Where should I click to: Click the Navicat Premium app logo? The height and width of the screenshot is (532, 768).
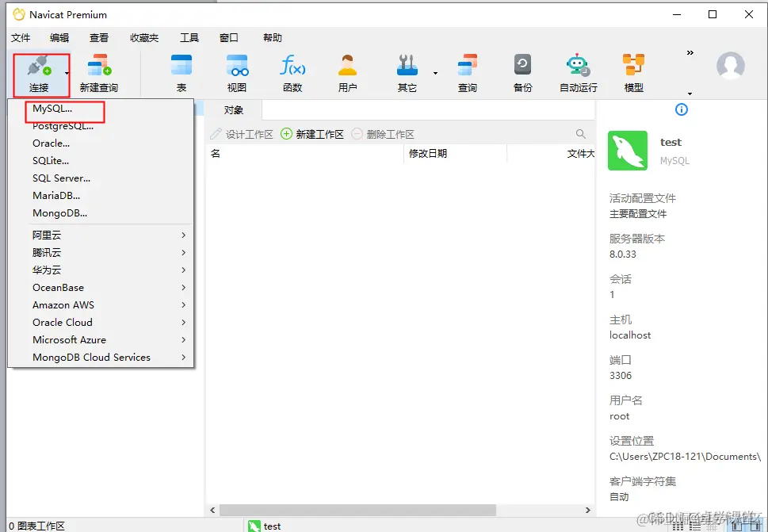[18, 15]
